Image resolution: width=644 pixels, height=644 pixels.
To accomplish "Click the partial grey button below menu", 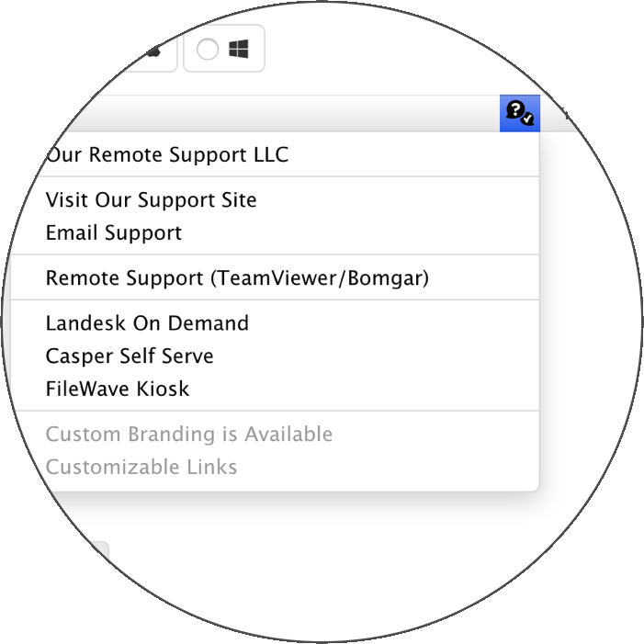I will click(97, 552).
